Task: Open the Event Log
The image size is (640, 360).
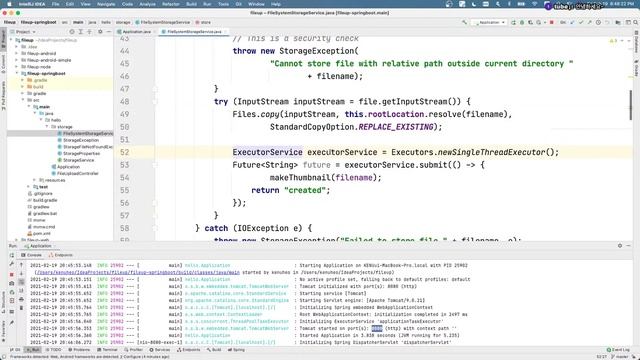Action: [x=618, y=350]
